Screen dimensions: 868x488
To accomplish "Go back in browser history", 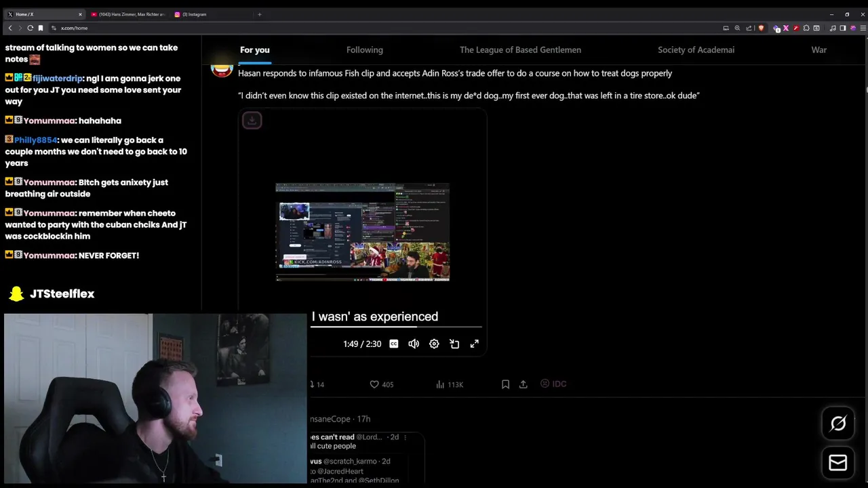I will coord(10,28).
